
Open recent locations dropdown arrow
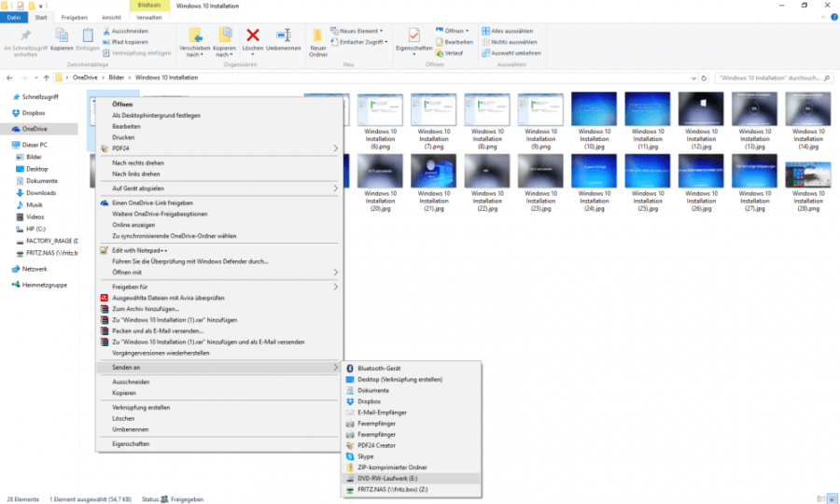pos(35,78)
